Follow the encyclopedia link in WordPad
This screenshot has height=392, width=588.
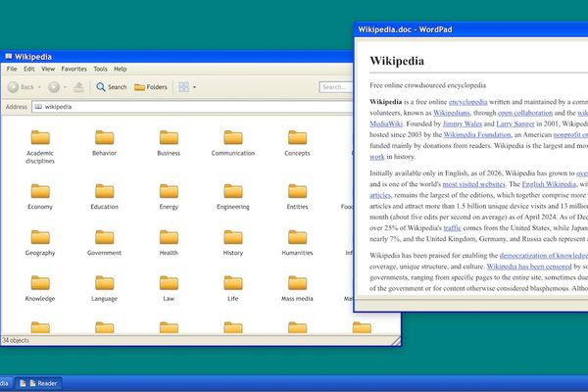[x=468, y=102]
